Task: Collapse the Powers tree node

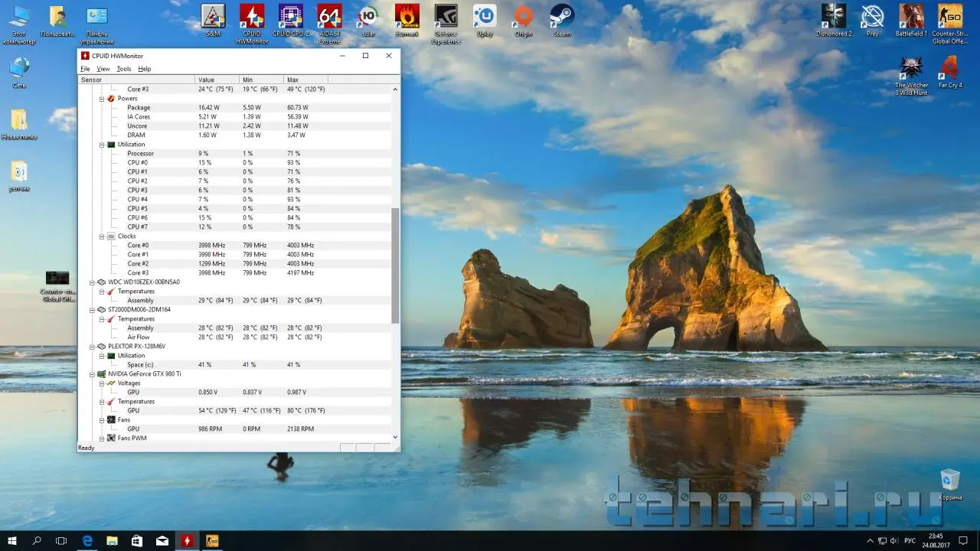Action: point(102,99)
